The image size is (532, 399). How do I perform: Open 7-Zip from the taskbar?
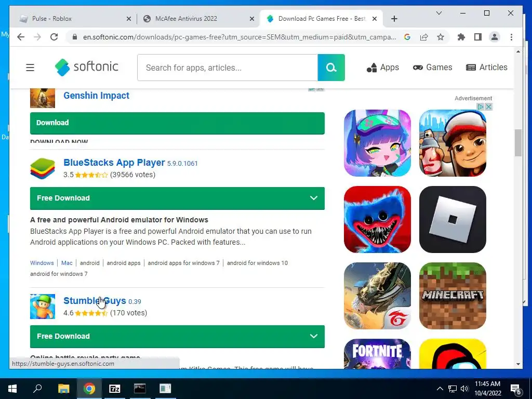coord(115,389)
